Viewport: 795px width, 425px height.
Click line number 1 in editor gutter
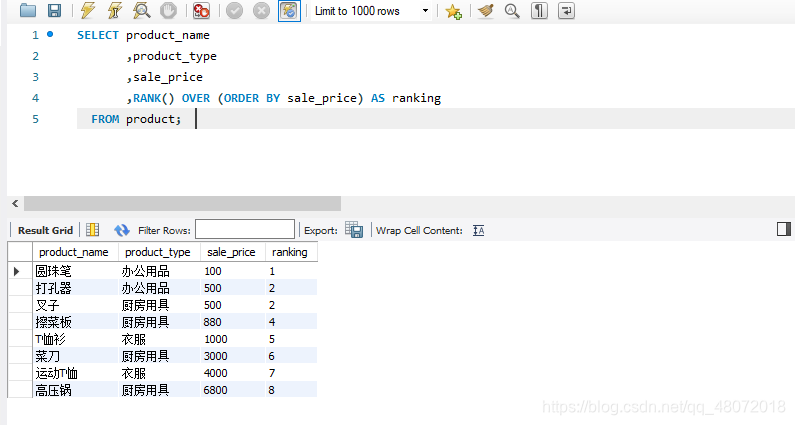point(35,35)
